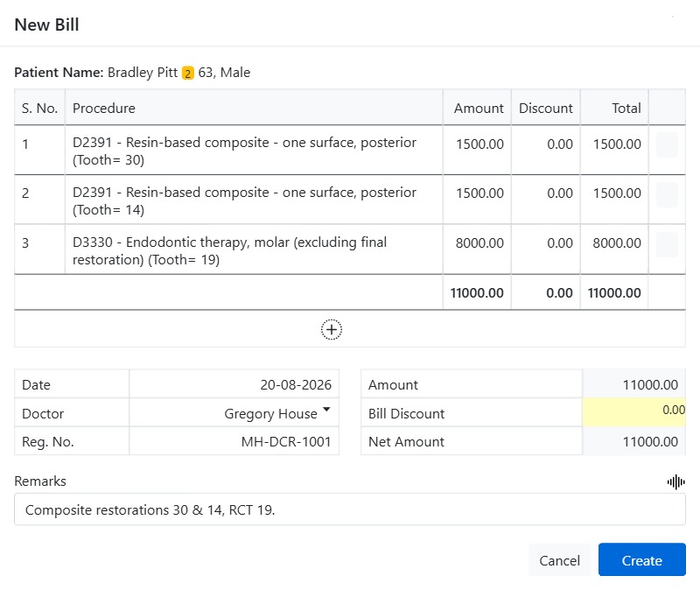Click the Net Amount value 11000.00

[x=650, y=442]
